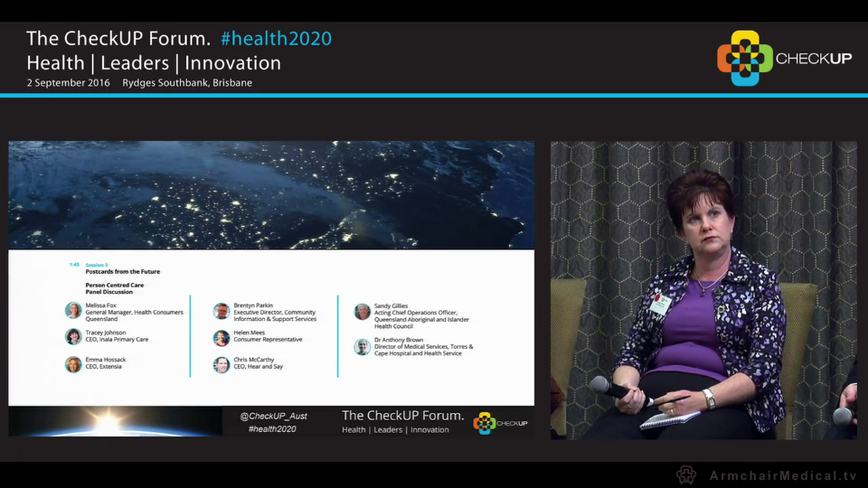Click the night-time Earth image on slide
Viewport: 868px width, 488px height.
point(271,195)
